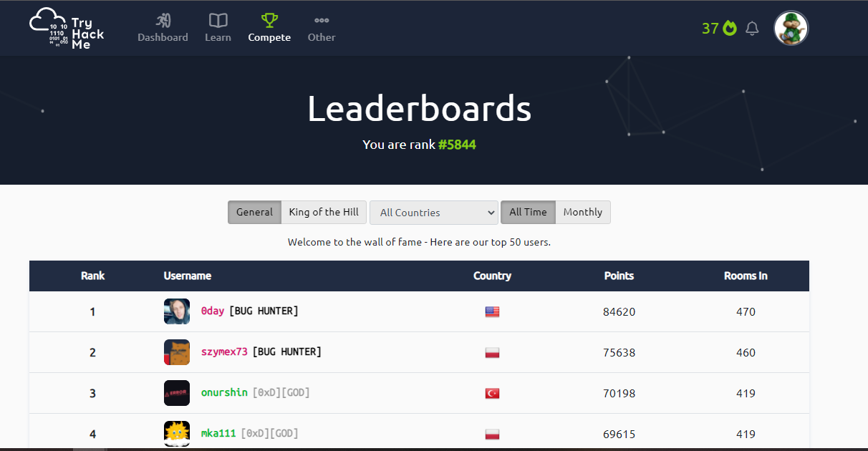Open the 0day user profile link

tap(213, 311)
